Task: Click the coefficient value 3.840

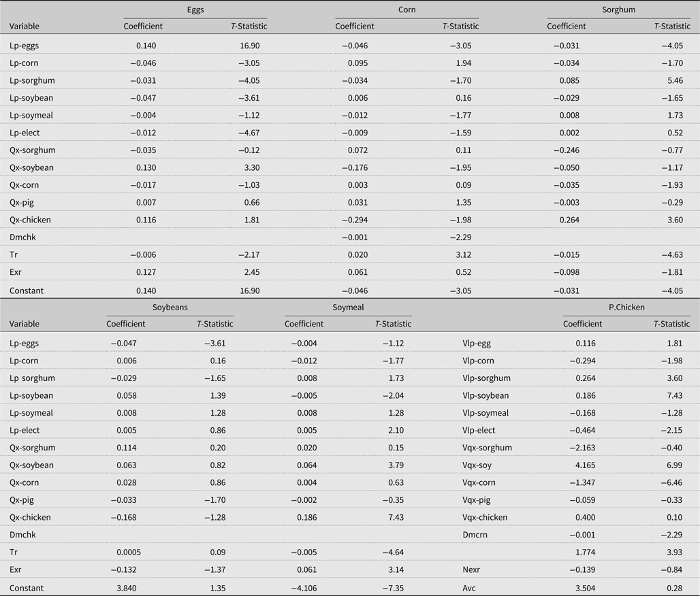Action: coord(125,587)
